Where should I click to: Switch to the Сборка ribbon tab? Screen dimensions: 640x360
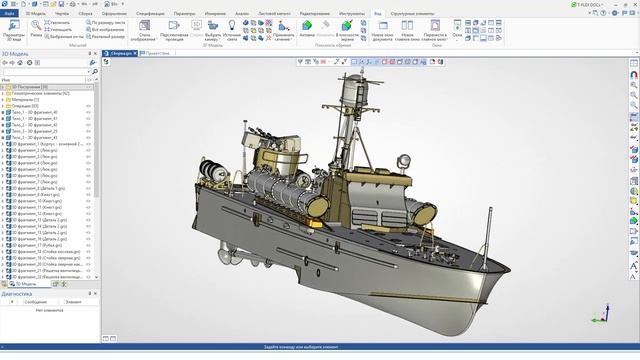pyautogui.click(x=85, y=13)
